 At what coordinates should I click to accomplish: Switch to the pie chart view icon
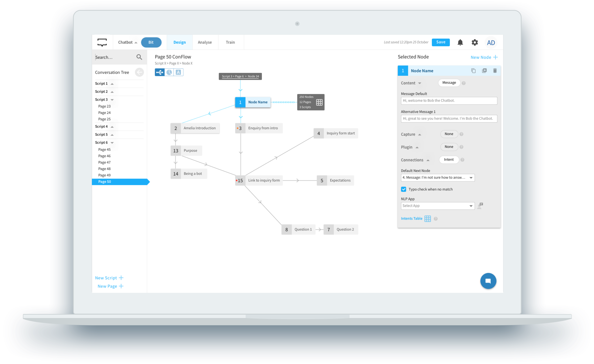(x=169, y=72)
